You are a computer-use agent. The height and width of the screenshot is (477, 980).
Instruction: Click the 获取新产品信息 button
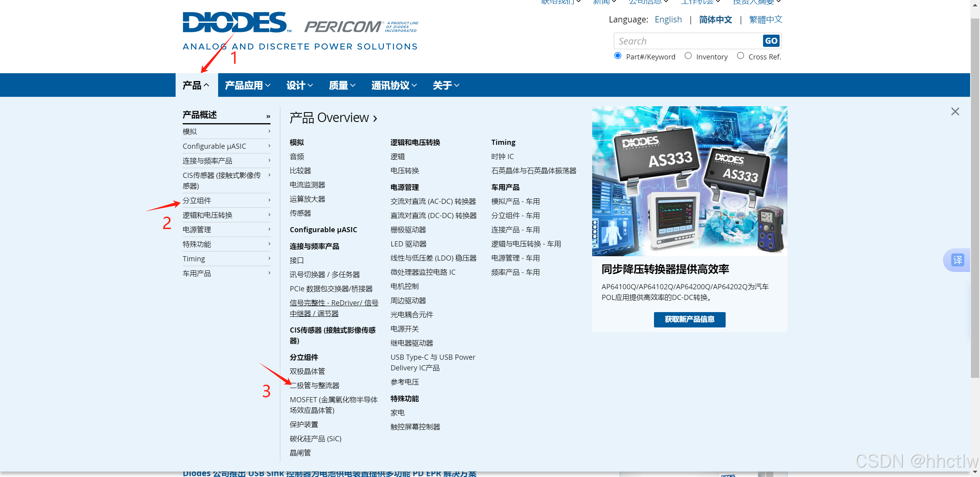click(x=689, y=320)
